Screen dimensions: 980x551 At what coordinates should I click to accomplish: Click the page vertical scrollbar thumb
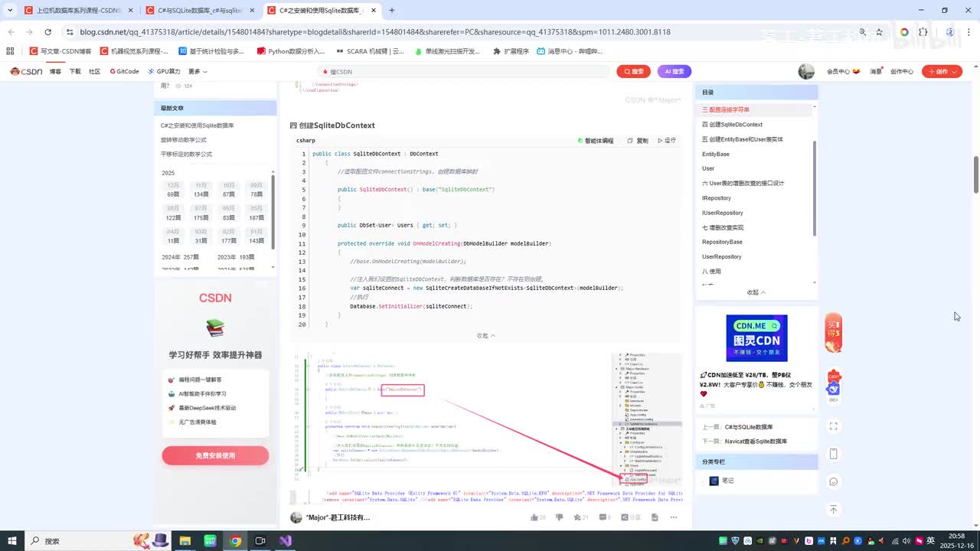pyautogui.click(x=976, y=174)
